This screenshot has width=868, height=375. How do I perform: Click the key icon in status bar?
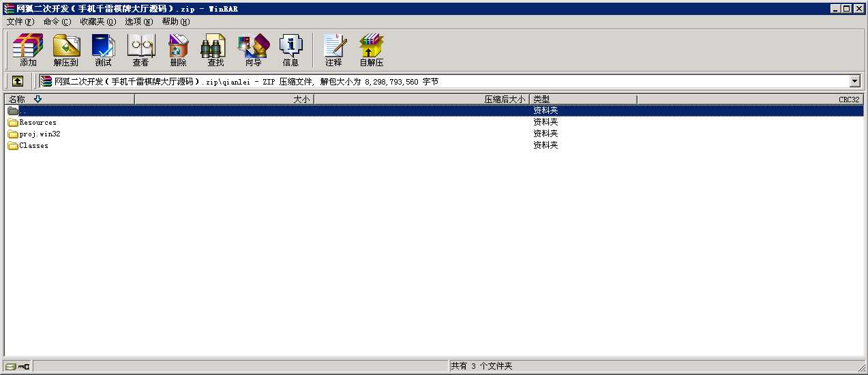pos(24,366)
